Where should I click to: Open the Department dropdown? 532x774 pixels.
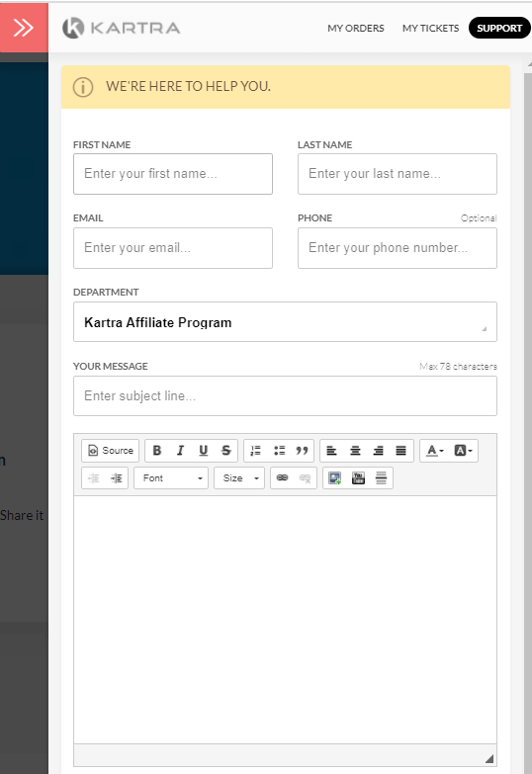point(285,322)
